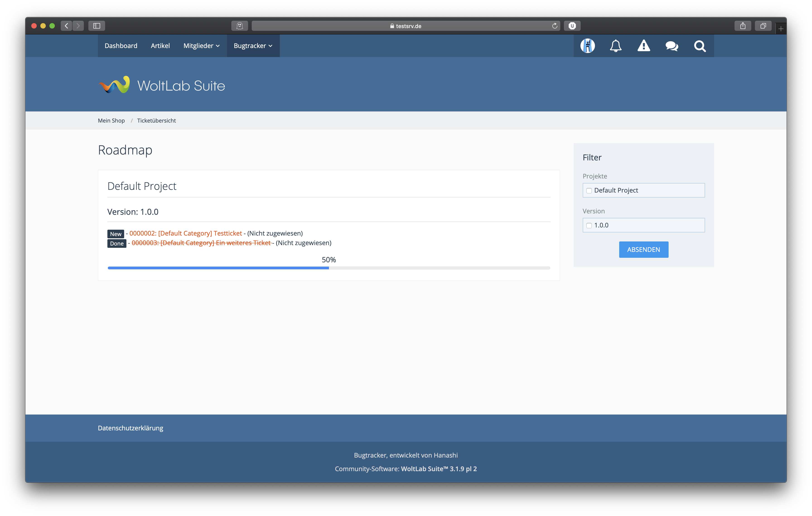Viewport: 812px width, 516px height.
Task: Open the Dashboard menu item
Action: (121, 46)
